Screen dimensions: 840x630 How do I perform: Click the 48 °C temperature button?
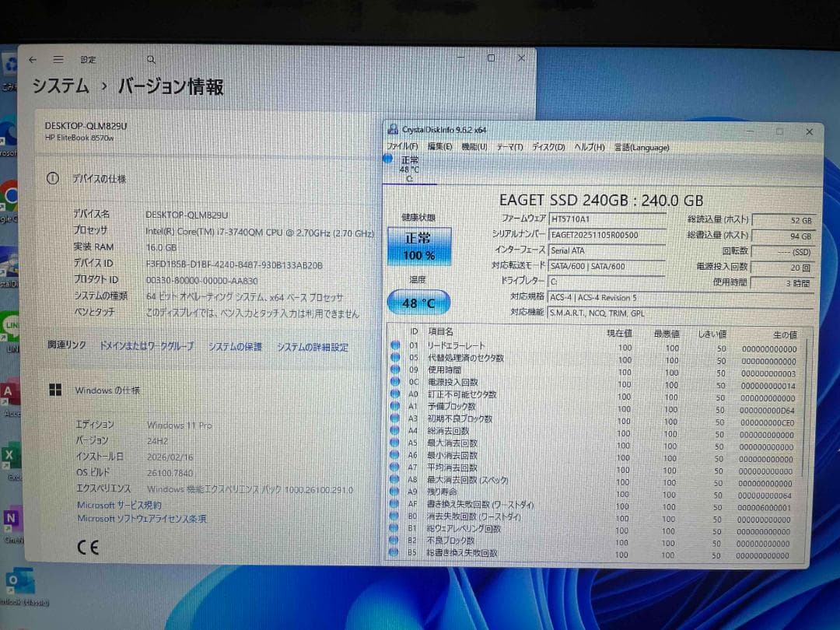(x=418, y=303)
